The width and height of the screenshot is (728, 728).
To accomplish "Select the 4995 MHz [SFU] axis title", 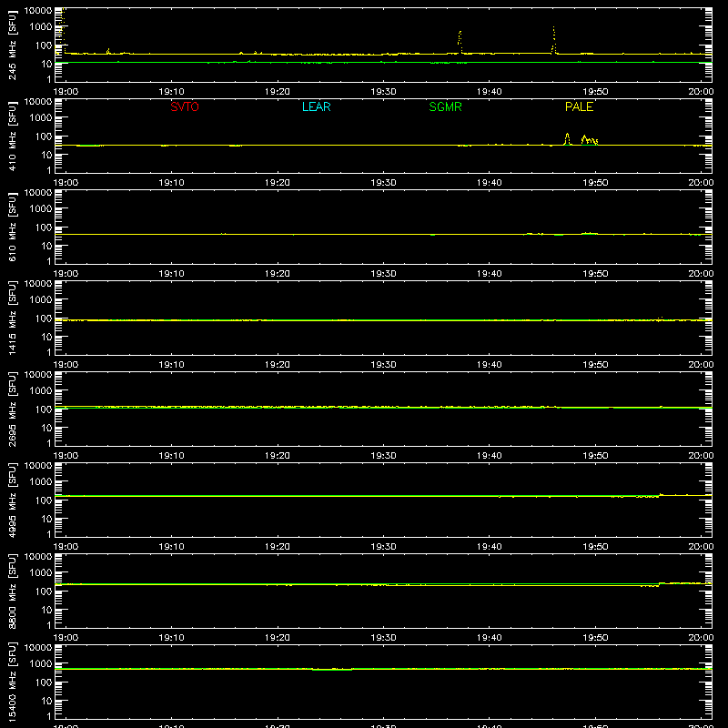I will (12, 500).
